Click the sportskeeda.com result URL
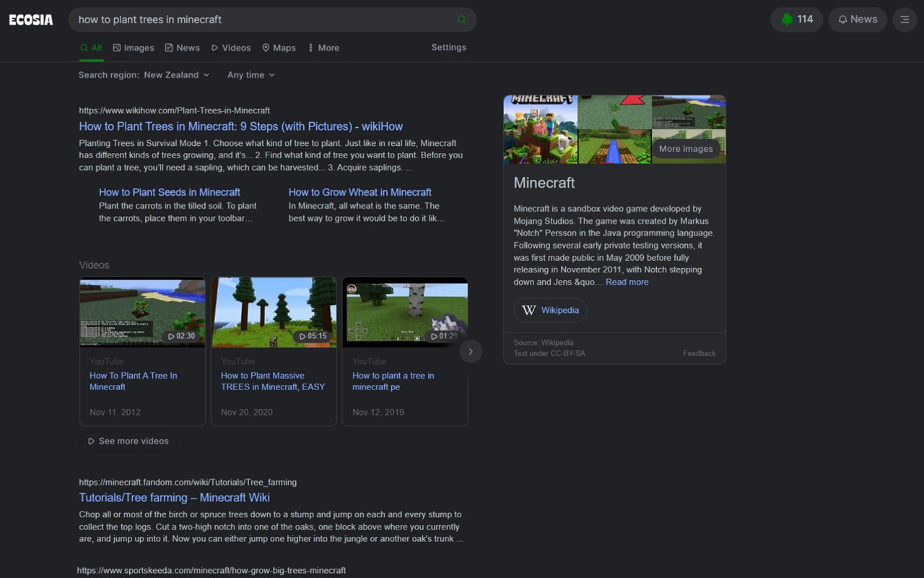The width and height of the screenshot is (924, 578). click(212, 570)
